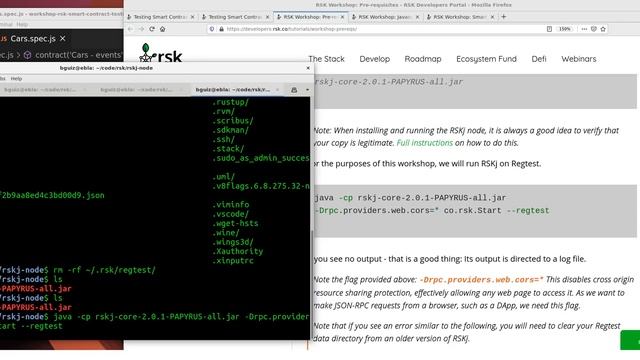Click rskj-core-2.0.1-PAPYRUS-all.jar italic code text
The width and height of the screenshot is (640, 360).
[389, 82]
